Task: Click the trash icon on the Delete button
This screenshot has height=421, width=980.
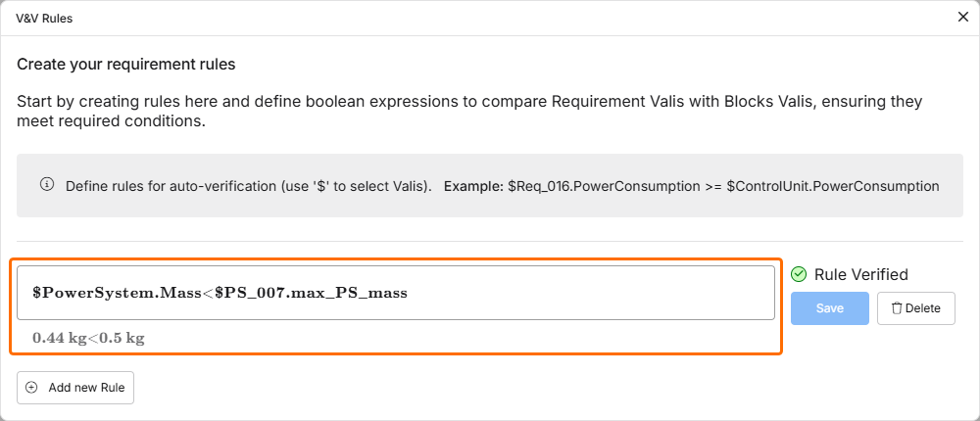Action: point(896,308)
